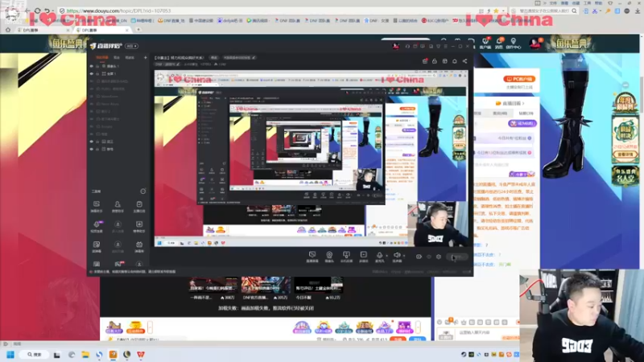Screen dimensions: 644x362
Task: Open the companion hamburger menu in title bar
Action: pyautogui.click(x=446, y=47)
